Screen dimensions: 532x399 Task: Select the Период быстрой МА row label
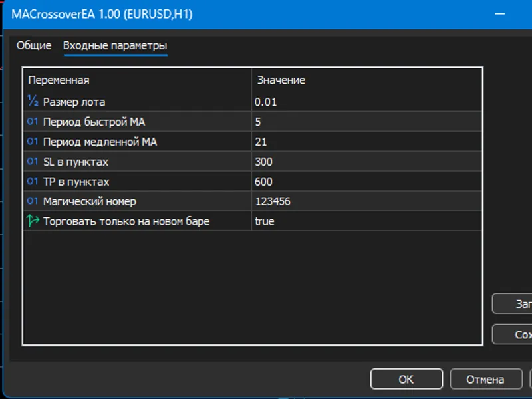pos(94,122)
